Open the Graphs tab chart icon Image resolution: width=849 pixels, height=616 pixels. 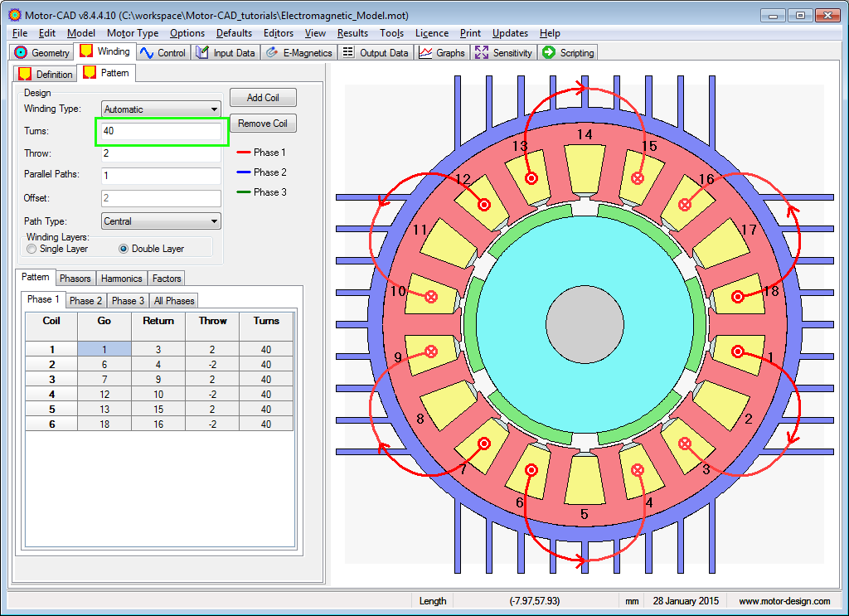pos(425,52)
